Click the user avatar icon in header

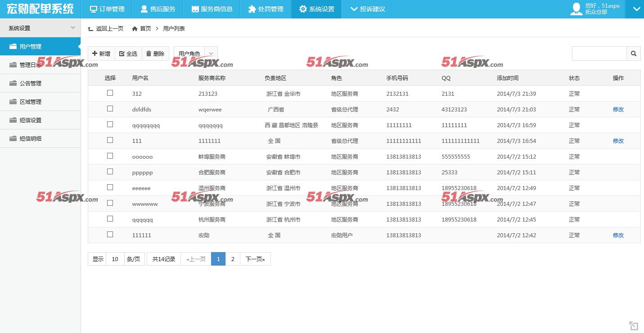pos(576,9)
